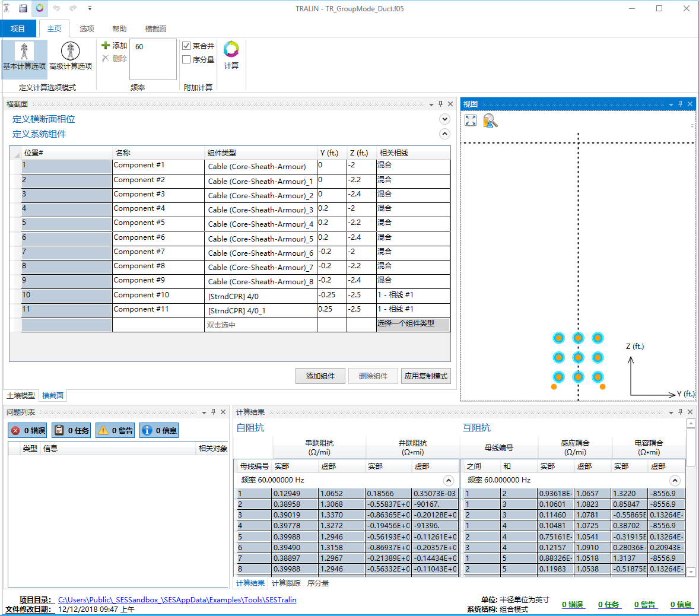Switch to 计算跟踪 results tab
Image resolution: width=699 pixels, height=616 pixels.
286,583
